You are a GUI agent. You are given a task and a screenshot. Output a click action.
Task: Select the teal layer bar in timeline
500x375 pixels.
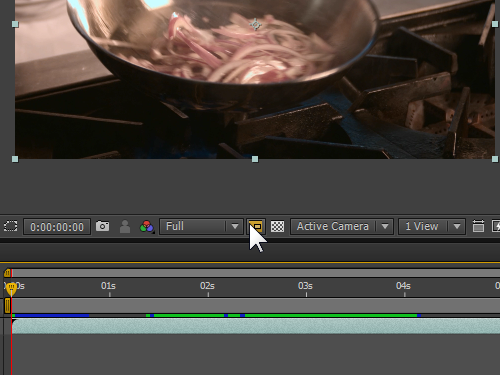click(x=256, y=326)
